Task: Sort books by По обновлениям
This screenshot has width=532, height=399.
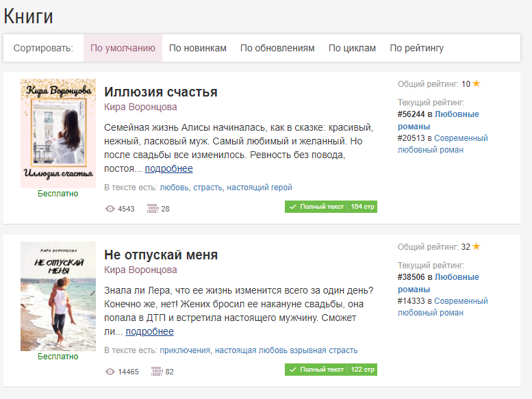Action: 277,48
